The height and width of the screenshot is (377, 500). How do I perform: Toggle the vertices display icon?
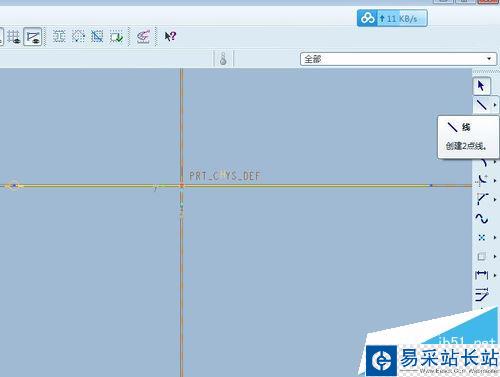click(33, 37)
